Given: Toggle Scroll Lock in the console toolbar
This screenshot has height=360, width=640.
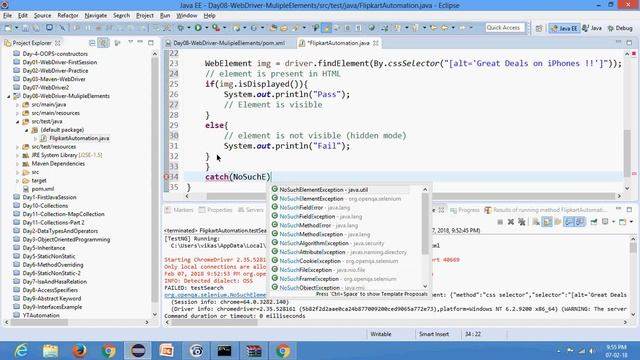Looking at the screenshot, I should [x=547, y=222].
